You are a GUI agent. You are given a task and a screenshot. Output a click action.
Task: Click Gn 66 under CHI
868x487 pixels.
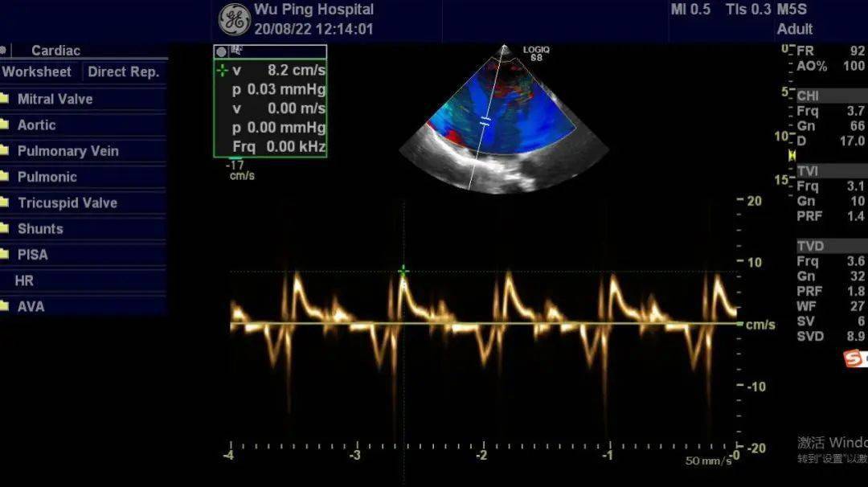point(831,125)
